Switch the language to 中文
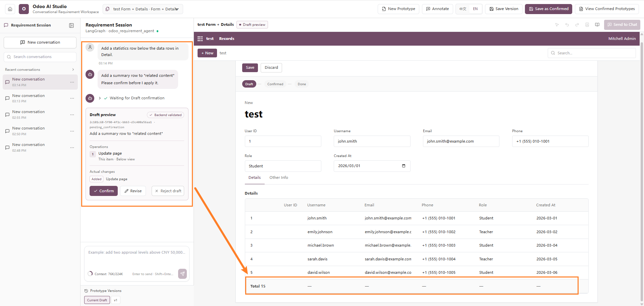644x306 pixels. point(463,9)
